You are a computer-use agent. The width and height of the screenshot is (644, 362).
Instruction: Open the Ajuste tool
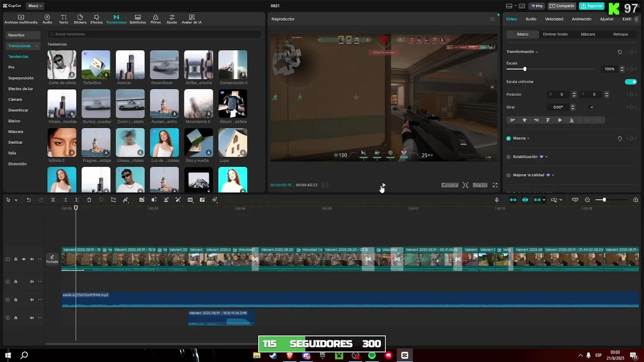[x=172, y=19]
